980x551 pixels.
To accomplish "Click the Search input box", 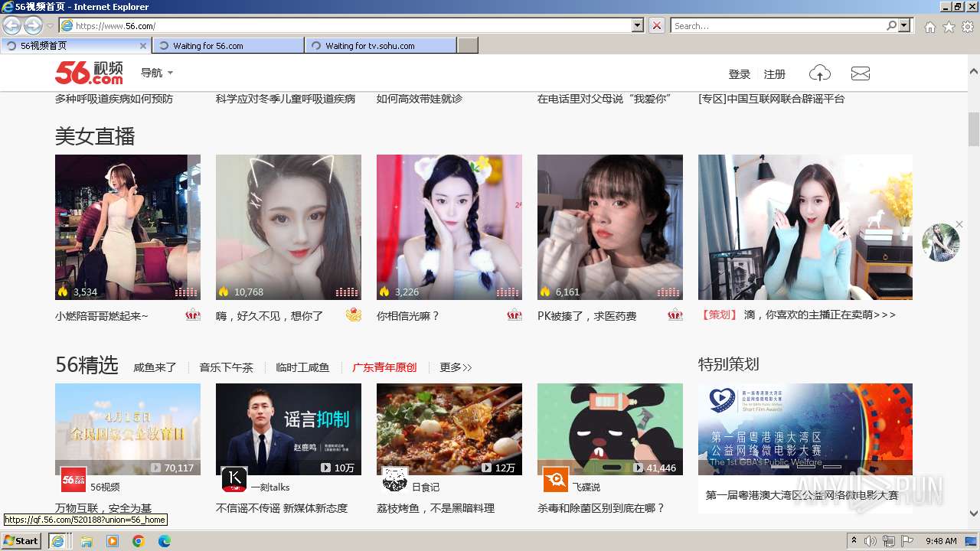I will tap(778, 25).
